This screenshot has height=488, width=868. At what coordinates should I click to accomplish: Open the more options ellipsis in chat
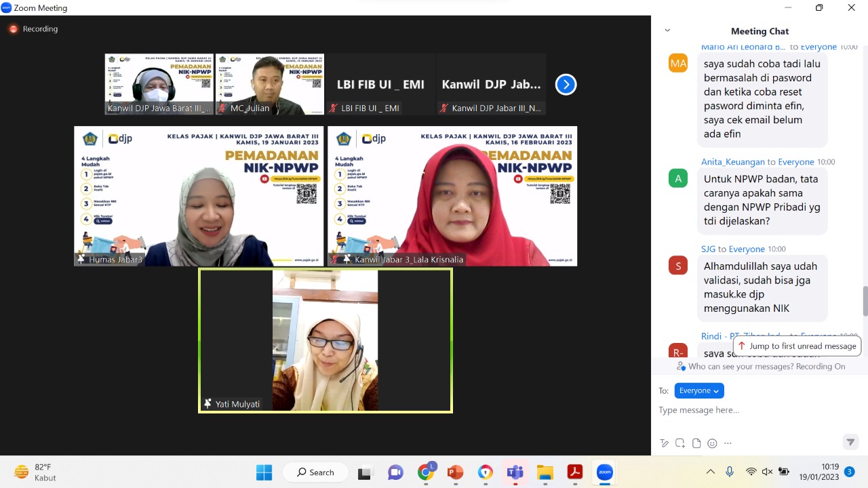coord(728,443)
